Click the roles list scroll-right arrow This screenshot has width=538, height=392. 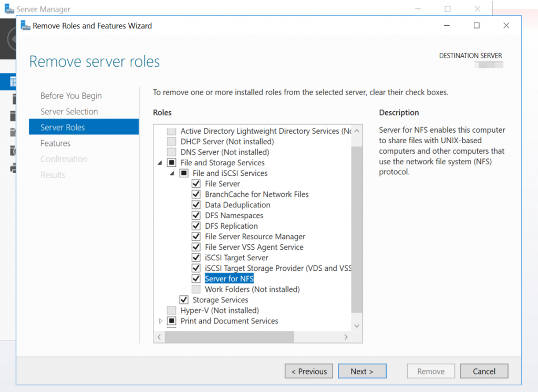coord(346,337)
